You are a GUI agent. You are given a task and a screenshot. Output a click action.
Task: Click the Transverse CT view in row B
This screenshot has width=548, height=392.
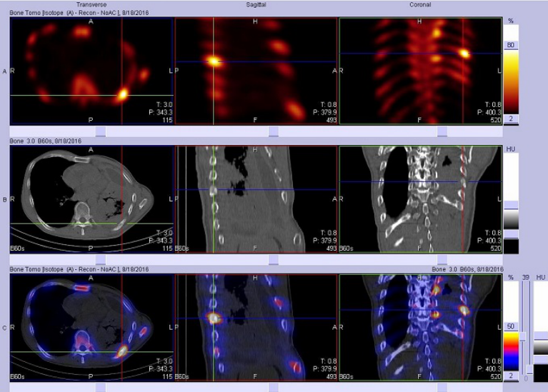click(x=91, y=198)
